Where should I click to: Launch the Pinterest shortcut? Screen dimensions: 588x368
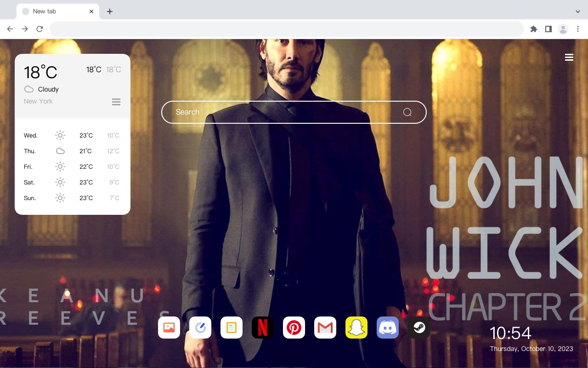point(294,328)
